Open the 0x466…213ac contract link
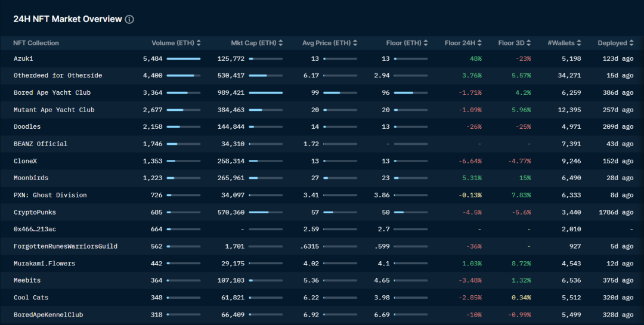This screenshot has width=644, height=325. click(x=35, y=229)
